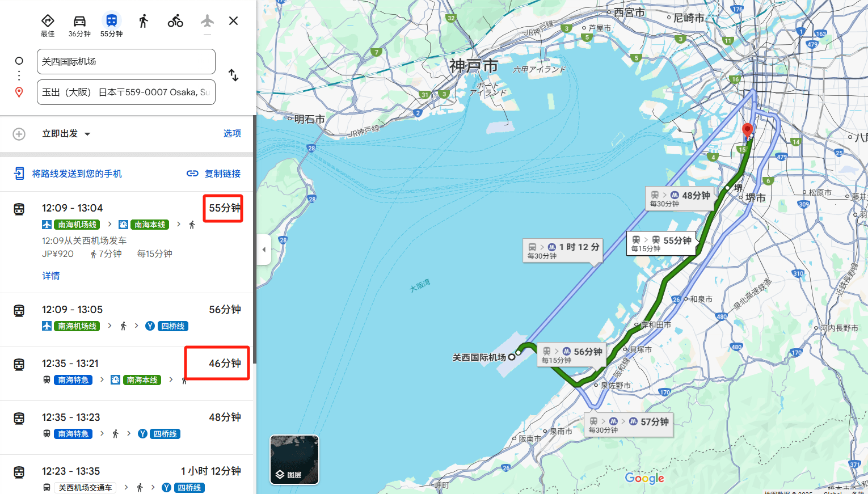
Task: Click 南海本线 badge in the 55分钟 route
Action: tap(150, 225)
